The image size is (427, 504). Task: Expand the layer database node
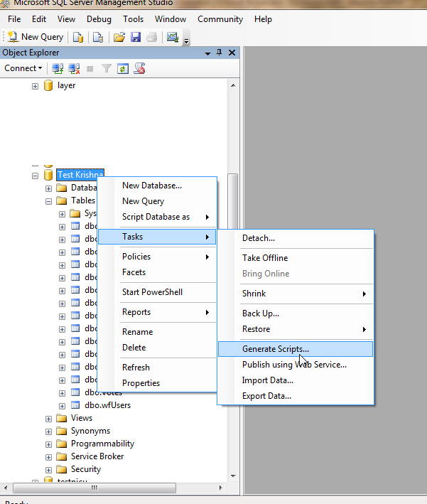coord(35,86)
